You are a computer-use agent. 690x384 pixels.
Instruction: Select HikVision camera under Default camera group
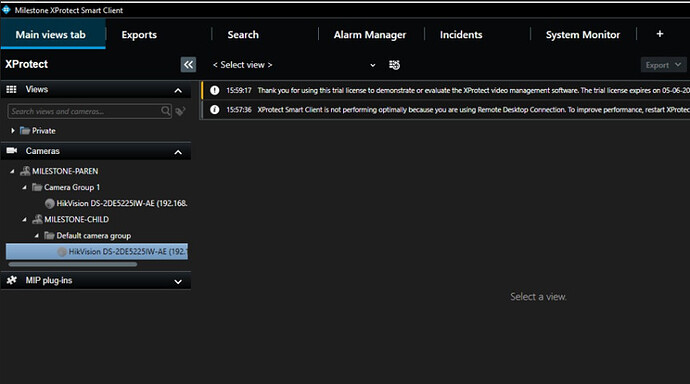pyautogui.click(x=97, y=252)
